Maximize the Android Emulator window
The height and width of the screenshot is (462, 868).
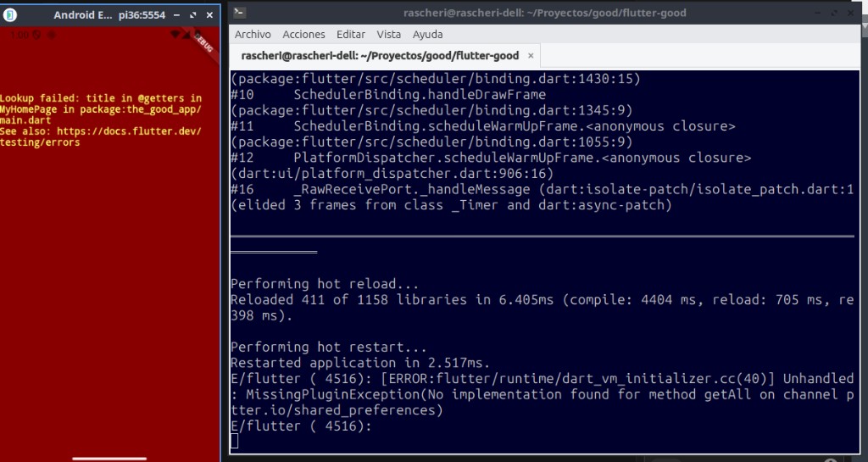coord(192,15)
